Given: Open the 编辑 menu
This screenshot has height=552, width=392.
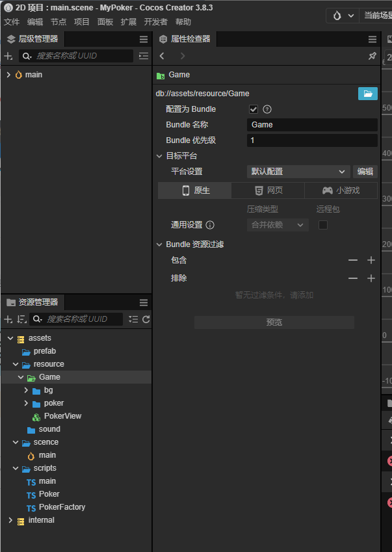Looking at the screenshot, I should point(35,22).
